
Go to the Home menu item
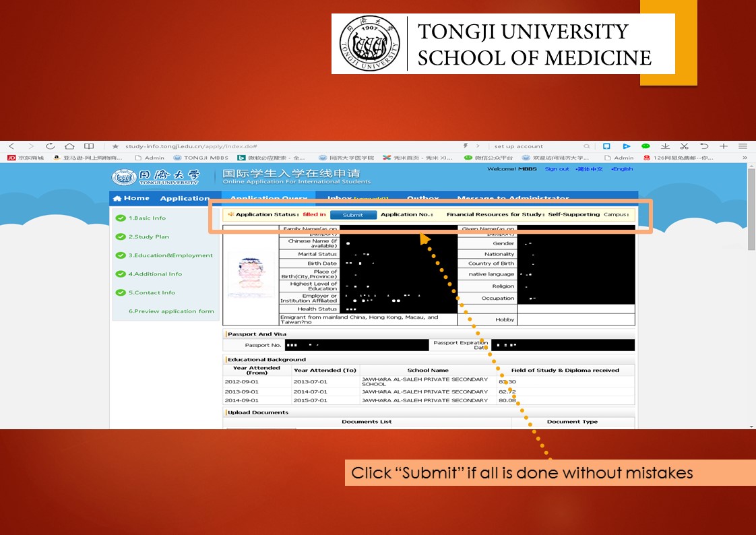(131, 198)
